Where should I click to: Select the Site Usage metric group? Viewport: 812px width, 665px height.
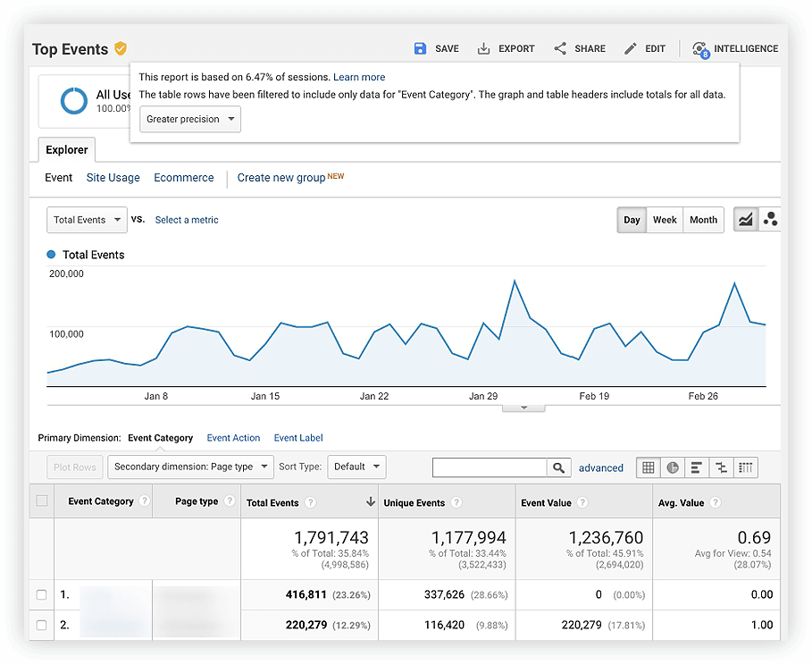(113, 178)
